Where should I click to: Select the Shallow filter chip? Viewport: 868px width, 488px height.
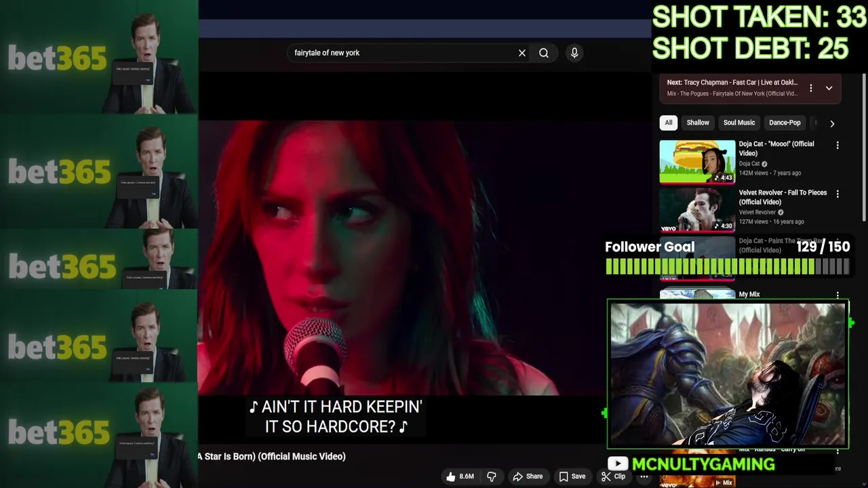tap(698, 123)
